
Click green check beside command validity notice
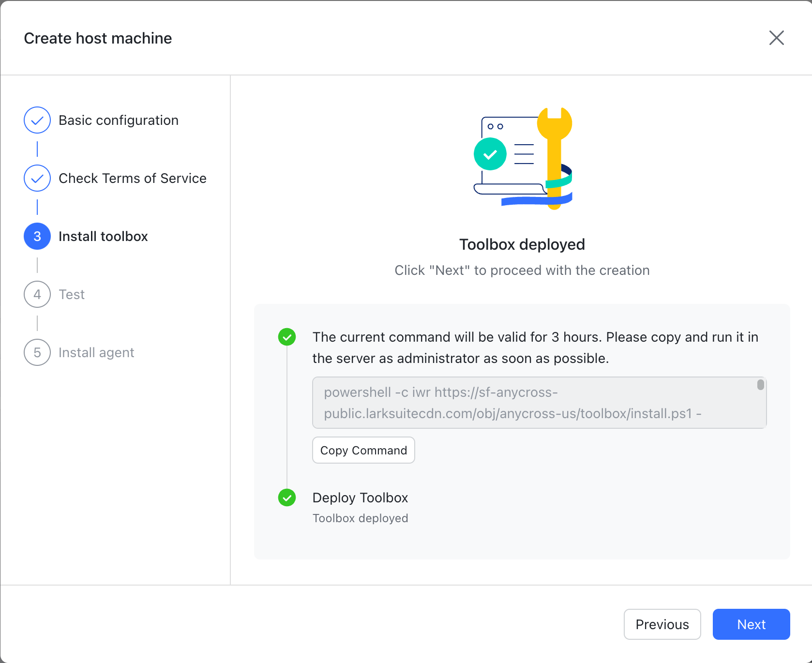(x=287, y=337)
